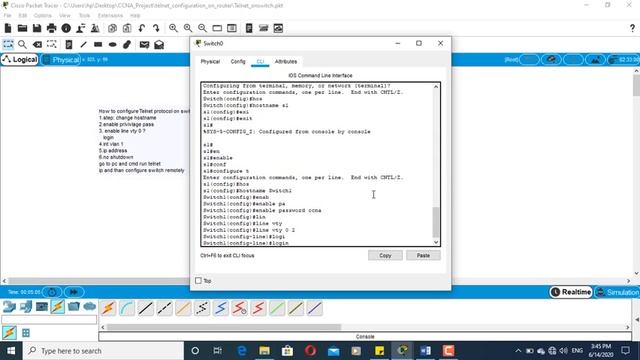Select the CLI tab of Switch0
The width and height of the screenshot is (640, 360).
click(x=260, y=62)
